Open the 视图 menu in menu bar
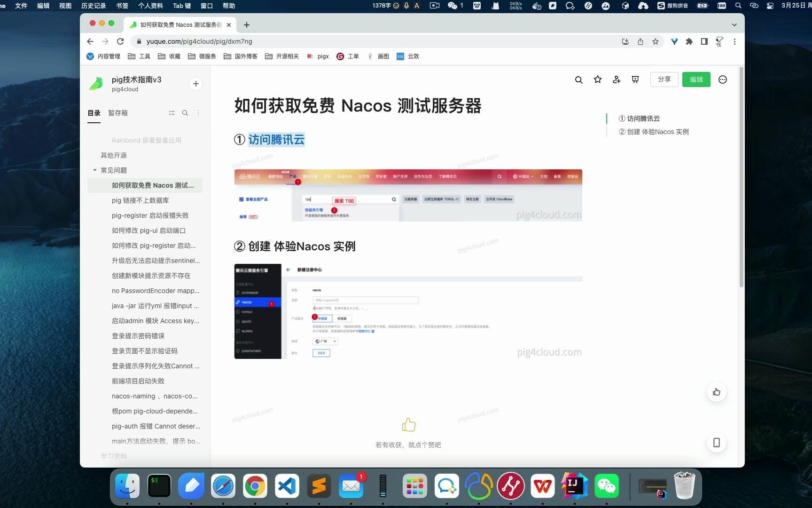This screenshot has width=812, height=508. tap(65, 6)
